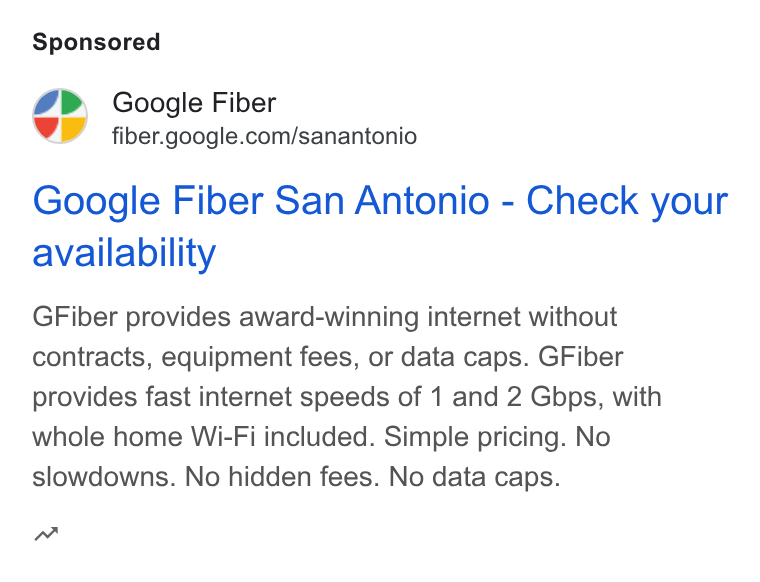
Task: Click the Sponsored label
Action: tap(96, 42)
